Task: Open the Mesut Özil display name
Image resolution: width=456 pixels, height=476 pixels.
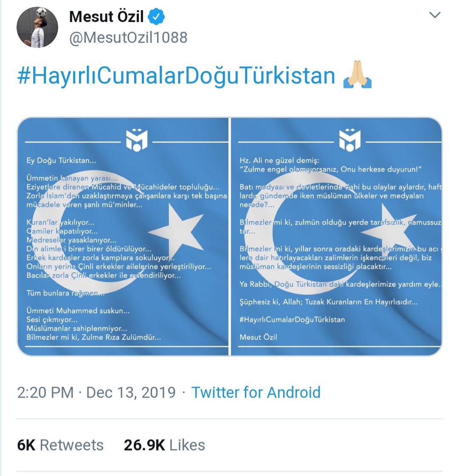Action: pyautogui.click(x=106, y=17)
